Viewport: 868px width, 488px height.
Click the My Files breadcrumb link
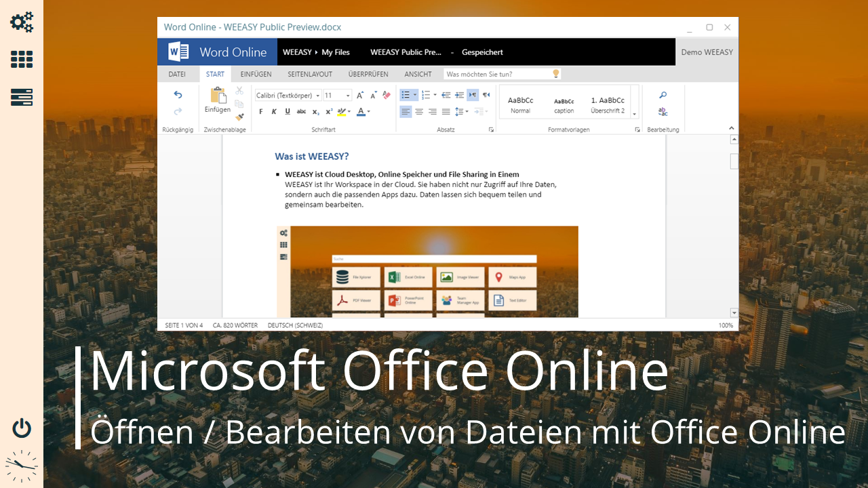[x=336, y=52]
